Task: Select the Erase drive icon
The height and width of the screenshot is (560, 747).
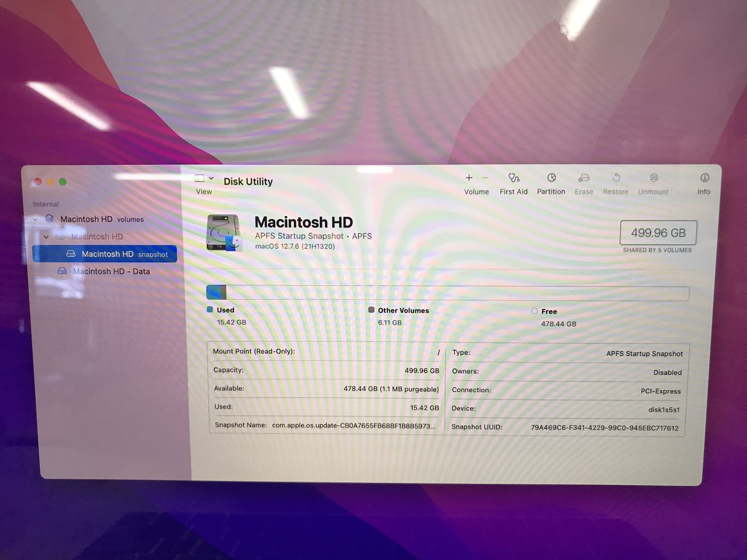Action: tap(584, 178)
